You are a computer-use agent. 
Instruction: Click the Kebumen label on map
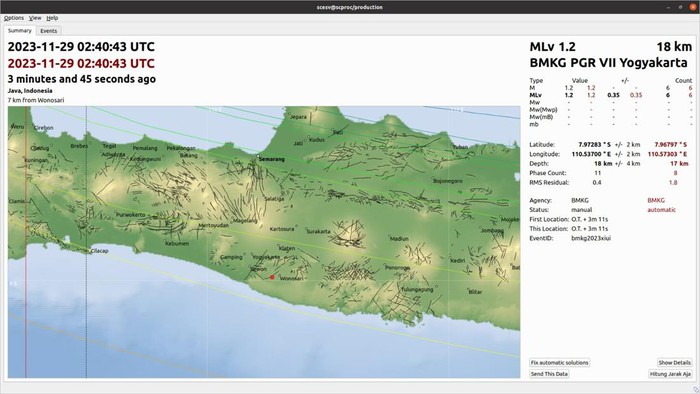click(x=177, y=244)
